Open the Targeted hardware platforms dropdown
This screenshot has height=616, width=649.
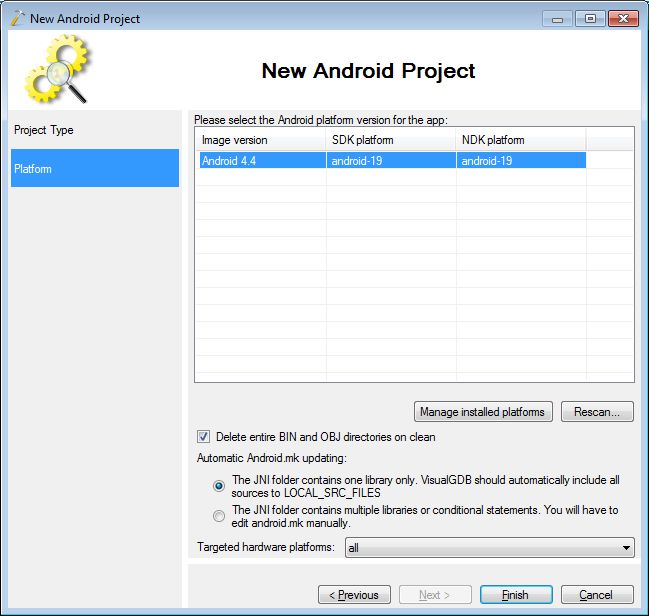tap(490, 548)
